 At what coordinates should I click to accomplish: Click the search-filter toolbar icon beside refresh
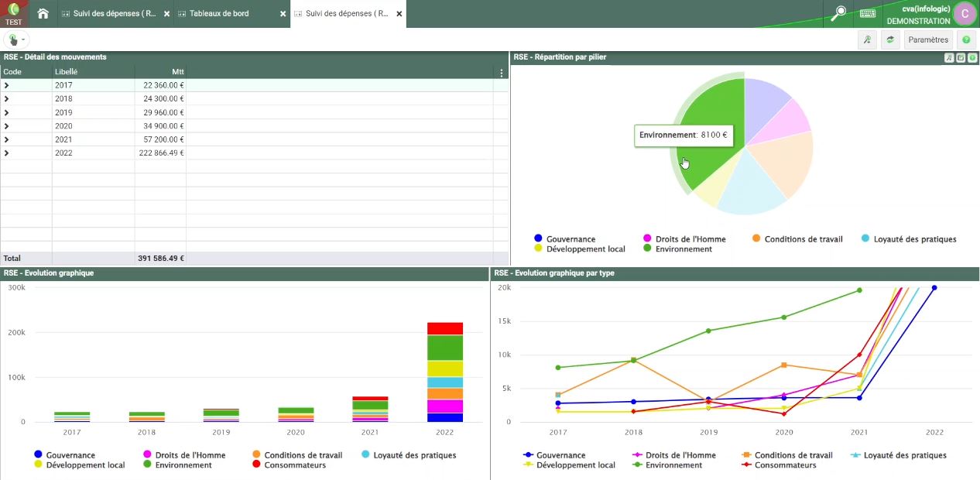868,39
